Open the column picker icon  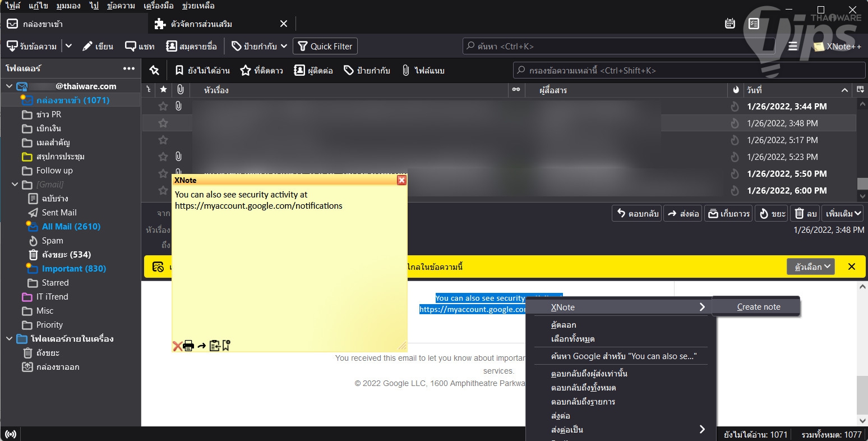(x=861, y=90)
